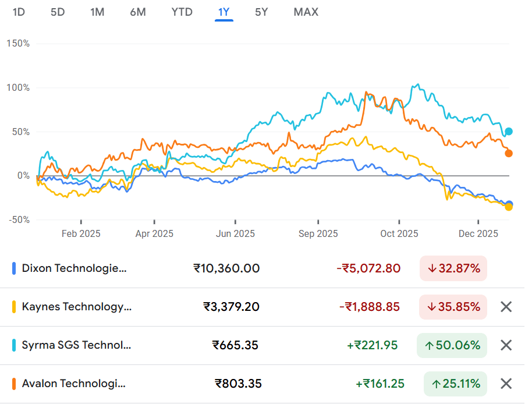
Task: Remove Avalon Technologies from comparison
Action: click(x=506, y=384)
